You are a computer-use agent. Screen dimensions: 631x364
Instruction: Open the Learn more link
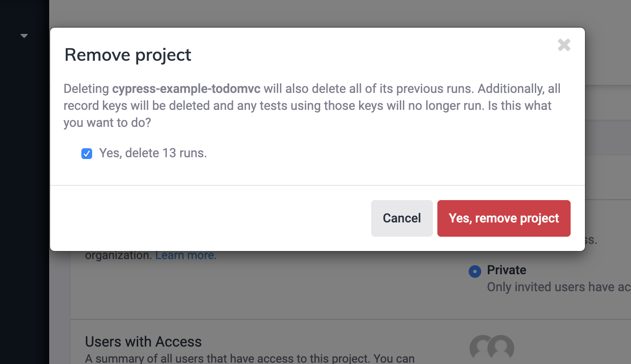pos(185,255)
